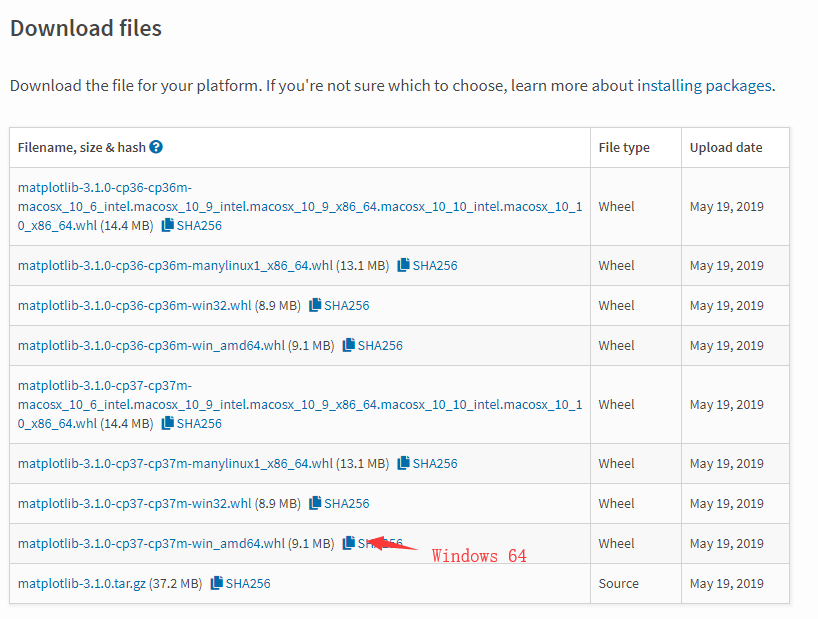Click the help icon beside "Filename, size & hash"

[156, 147]
